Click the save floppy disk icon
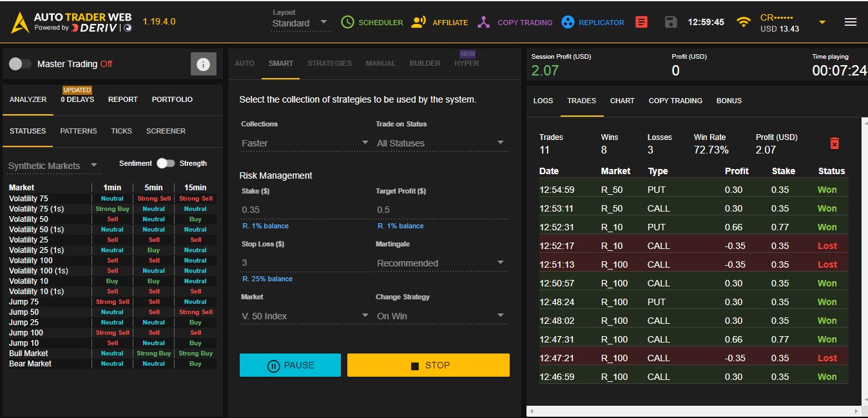The height and width of the screenshot is (418, 868). click(x=671, y=22)
